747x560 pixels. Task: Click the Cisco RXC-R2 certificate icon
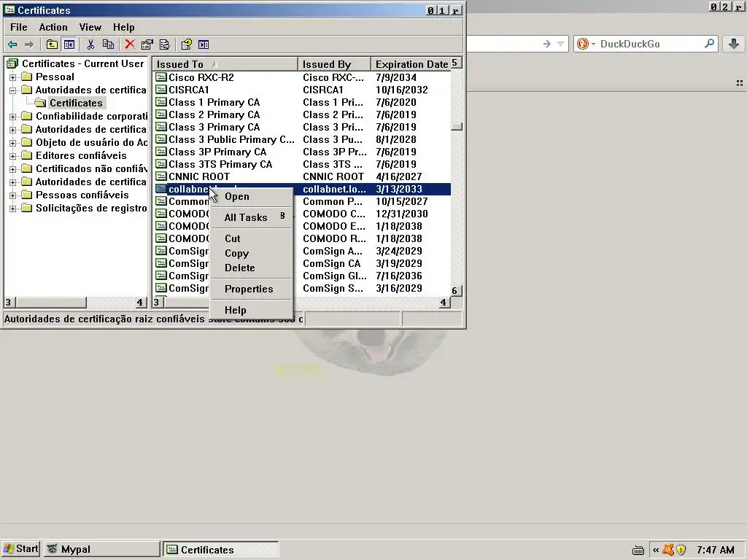point(161,77)
